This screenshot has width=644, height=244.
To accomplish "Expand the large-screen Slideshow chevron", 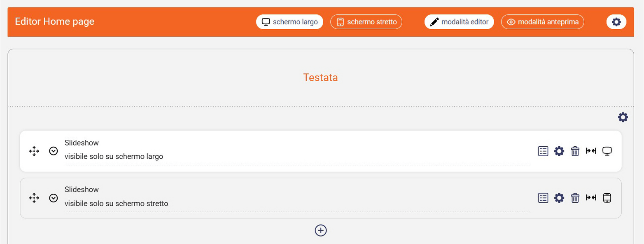I will coord(53,151).
